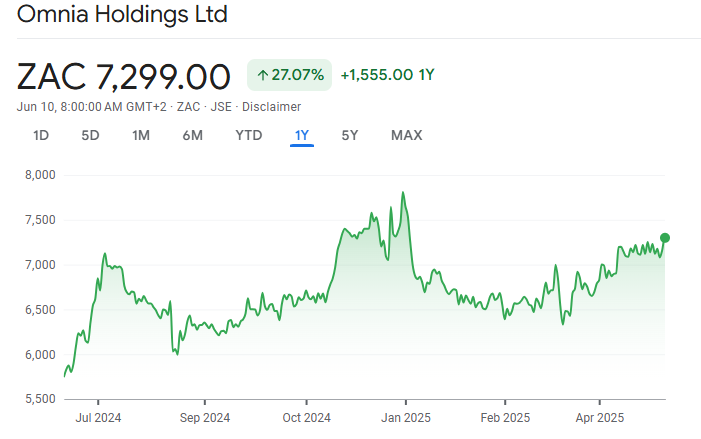The image size is (701, 439).
Task: Click the 5,500 y-axis label
Action: point(40,398)
